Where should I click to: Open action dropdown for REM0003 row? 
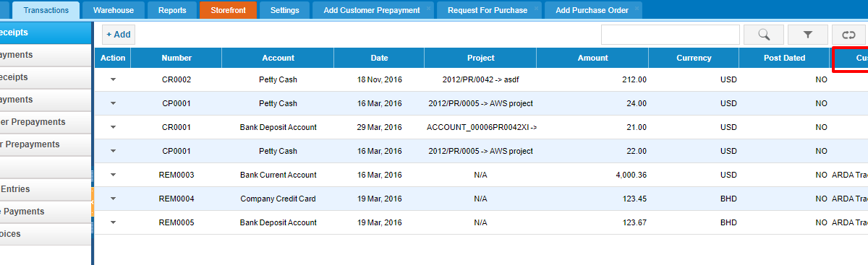pyautogui.click(x=113, y=175)
